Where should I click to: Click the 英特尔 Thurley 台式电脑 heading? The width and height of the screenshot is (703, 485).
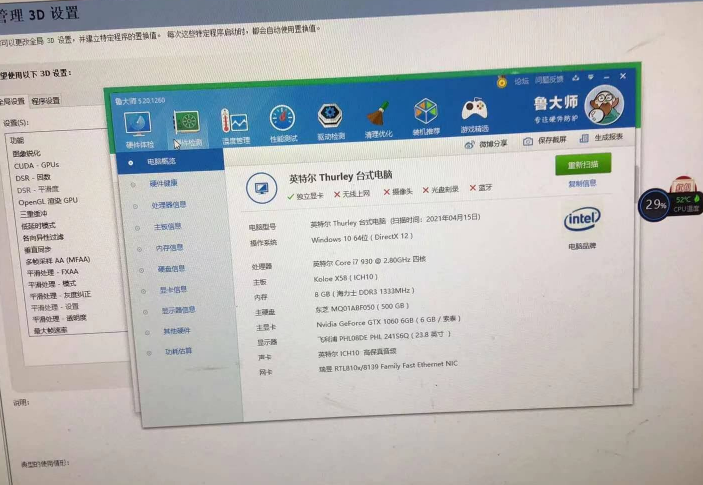[x=341, y=177]
